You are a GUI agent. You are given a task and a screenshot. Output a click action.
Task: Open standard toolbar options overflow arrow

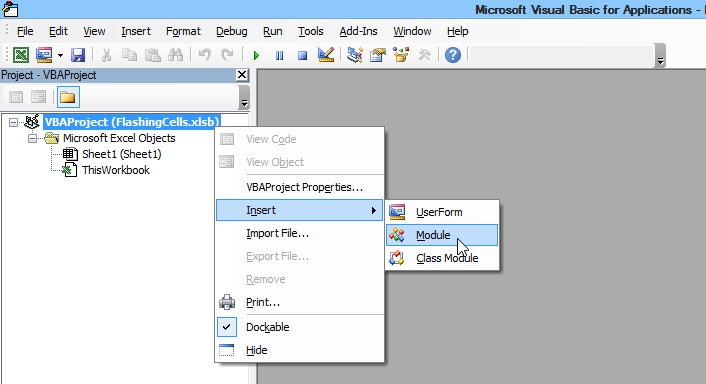point(660,56)
